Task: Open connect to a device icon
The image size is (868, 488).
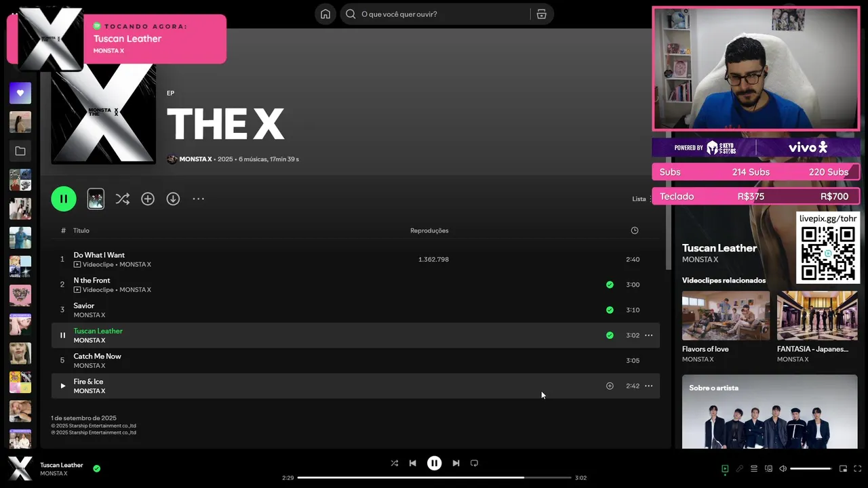Action: tap(768, 468)
